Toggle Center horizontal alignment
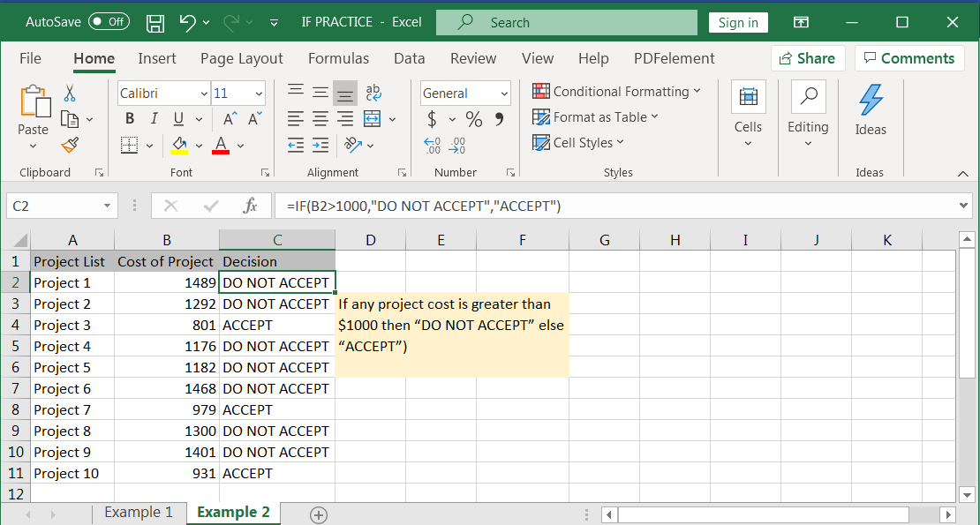Screen dimensions: 980x525 tap(320, 118)
